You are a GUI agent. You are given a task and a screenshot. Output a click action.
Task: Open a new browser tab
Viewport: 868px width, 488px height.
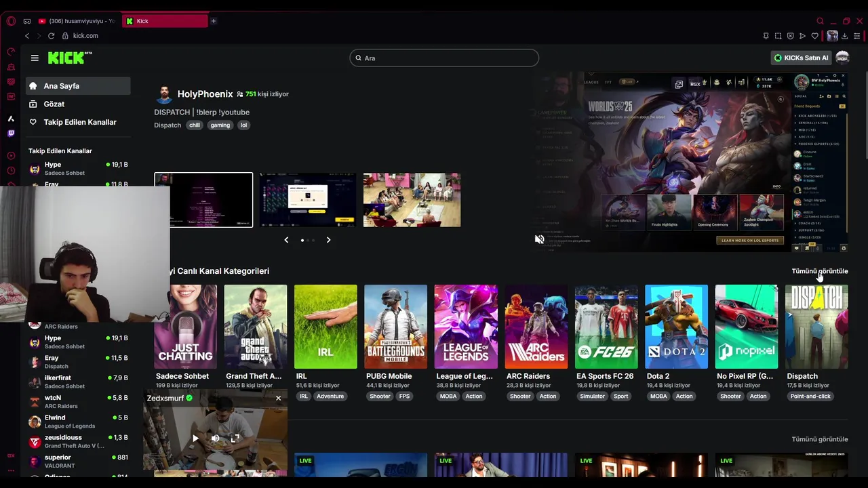point(213,21)
